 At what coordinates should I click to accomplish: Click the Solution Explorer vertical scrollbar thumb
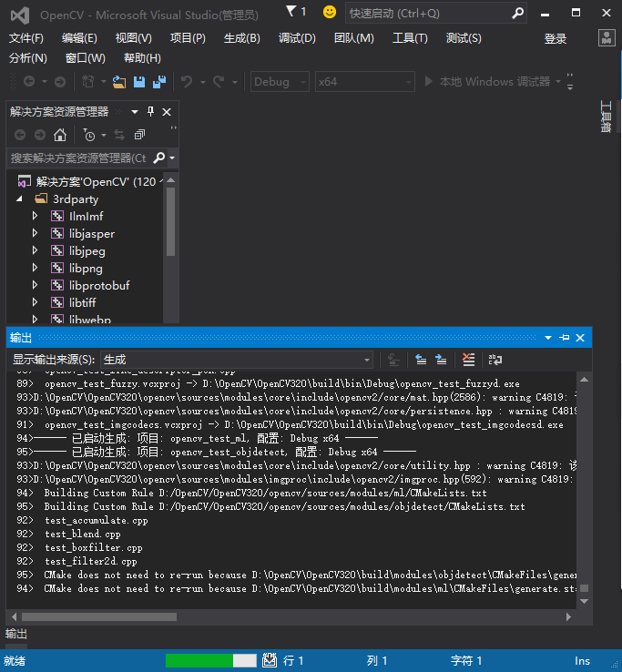170,221
